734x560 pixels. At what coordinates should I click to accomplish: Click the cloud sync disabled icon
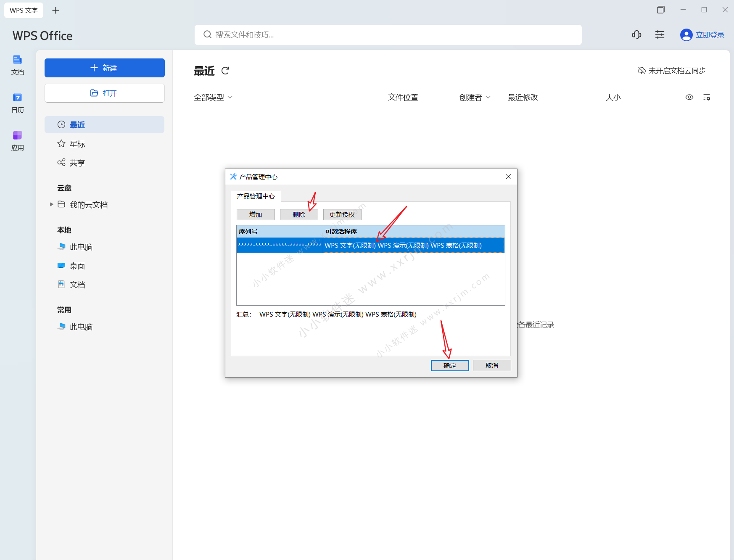[642, 71]
